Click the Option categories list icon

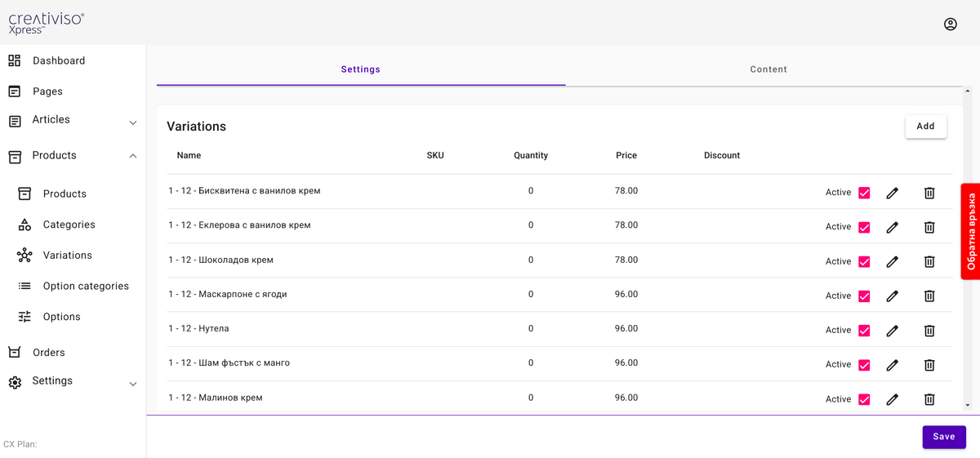pos(25,286)
